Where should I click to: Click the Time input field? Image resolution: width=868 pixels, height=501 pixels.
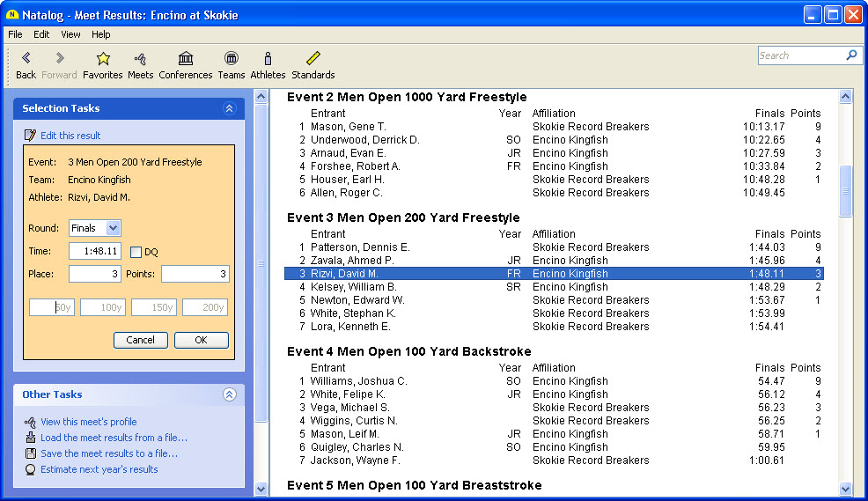pos(95,252)
